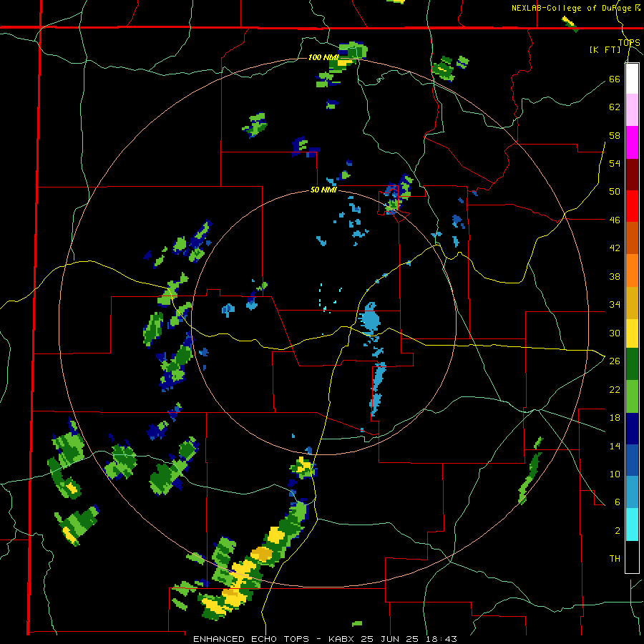The width and height of the screenshot is (644, 644).
Task: Click the gold legend swatch
Action: 632,303
